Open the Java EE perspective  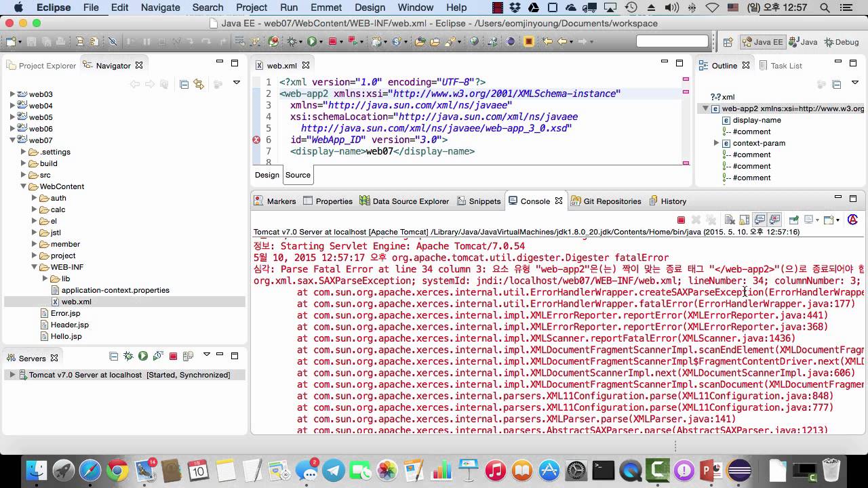coord(763,41)
